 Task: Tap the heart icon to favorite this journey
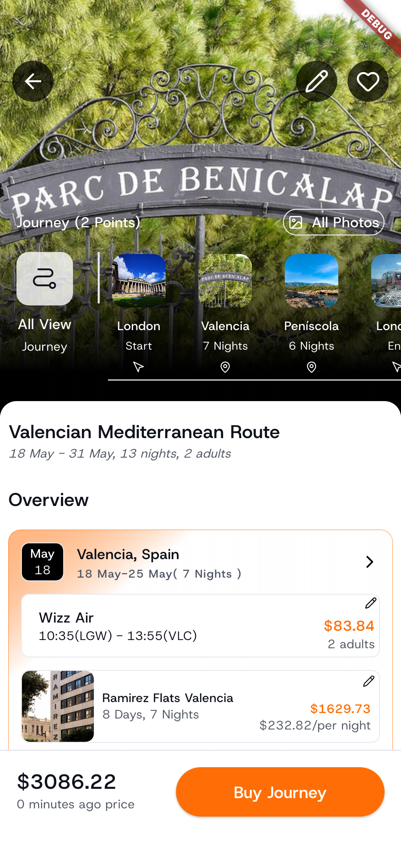pos(368,81)
